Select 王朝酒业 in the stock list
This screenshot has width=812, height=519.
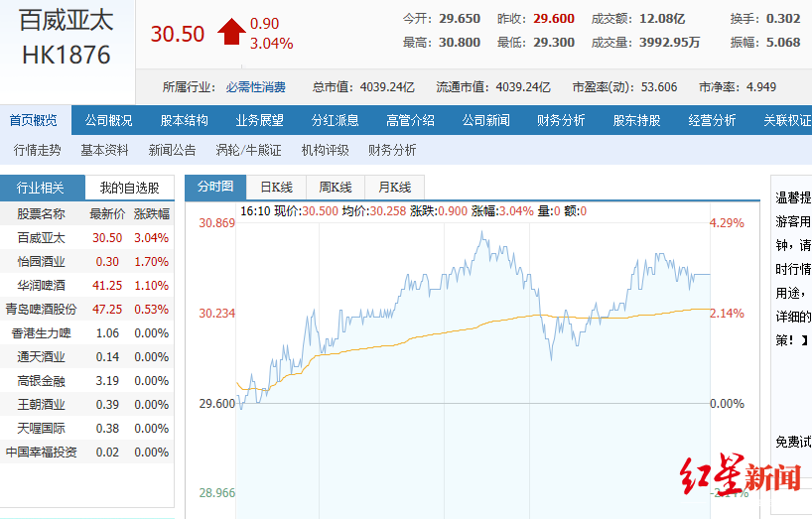41,404
